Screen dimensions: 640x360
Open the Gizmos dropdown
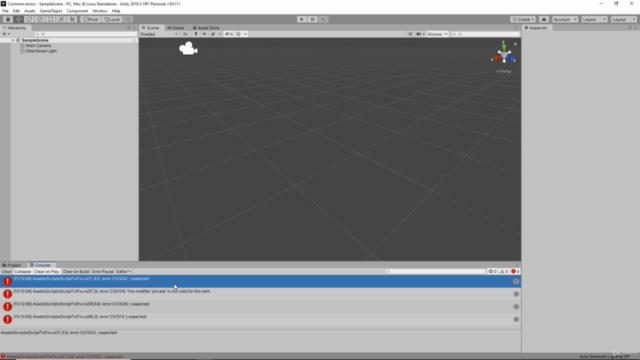coord(437,34)
